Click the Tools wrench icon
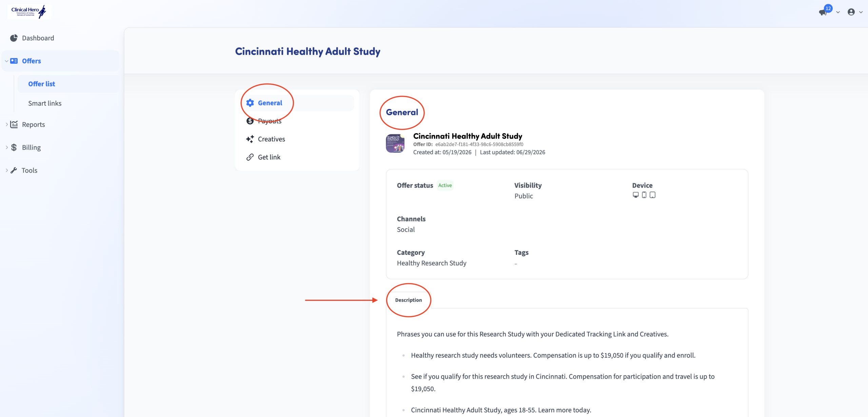Image resolution: width=868 pixels, height=417 pixels. [x=14, y=170]
